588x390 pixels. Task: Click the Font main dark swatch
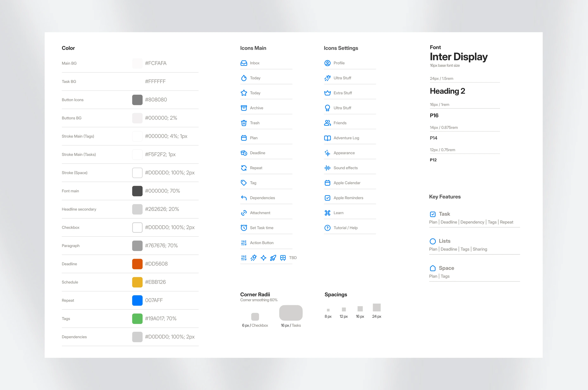[137, 191]
